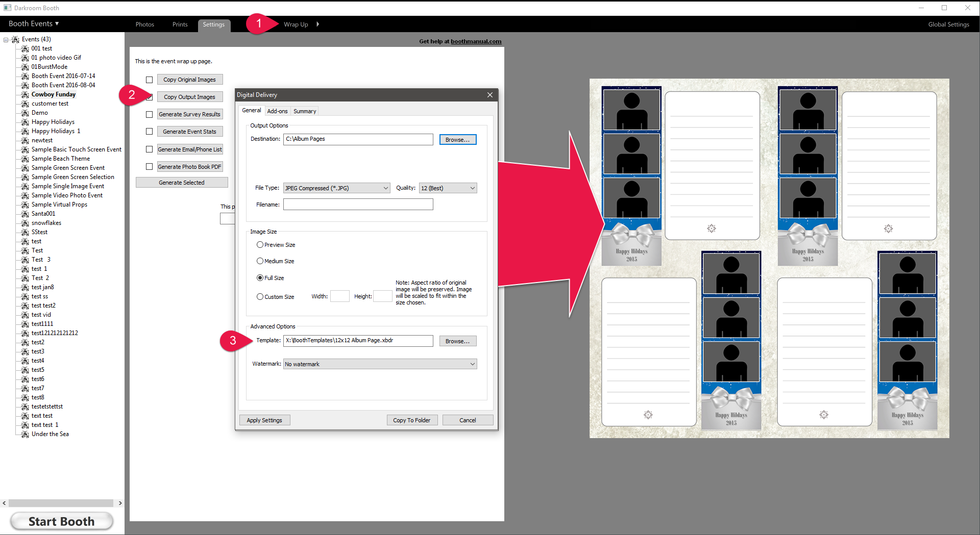Click the icon beside 'test vid'
The width and height of the screenshot is (980, 535).
pos(25,315)
